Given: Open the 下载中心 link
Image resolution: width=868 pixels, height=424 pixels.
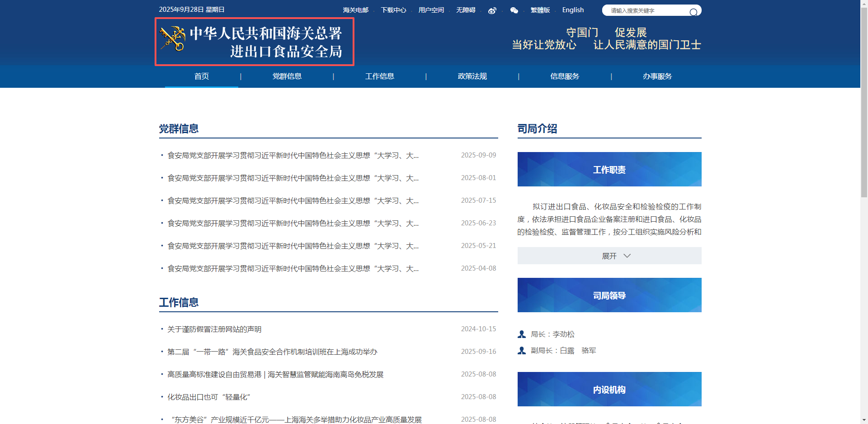Looking at the screenshot, I should 393,10.
